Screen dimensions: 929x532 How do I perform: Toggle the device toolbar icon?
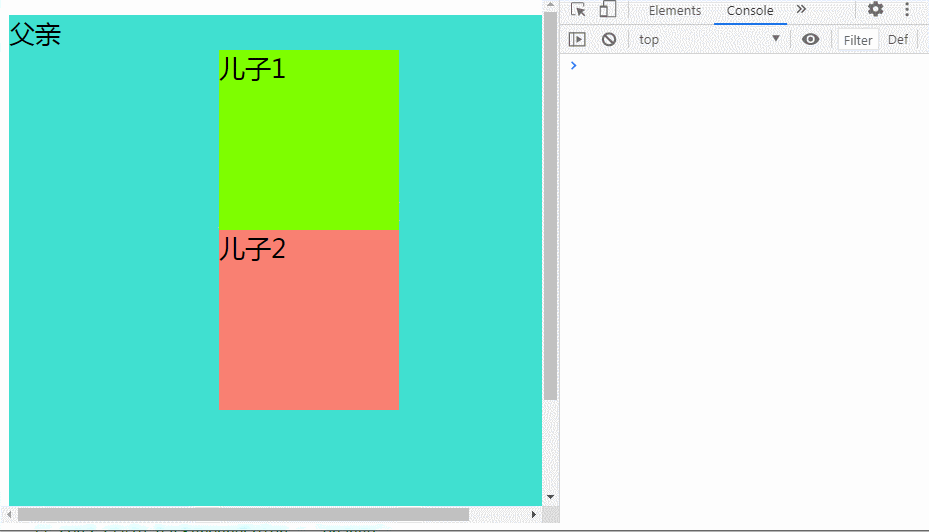(x=607, y=10)
